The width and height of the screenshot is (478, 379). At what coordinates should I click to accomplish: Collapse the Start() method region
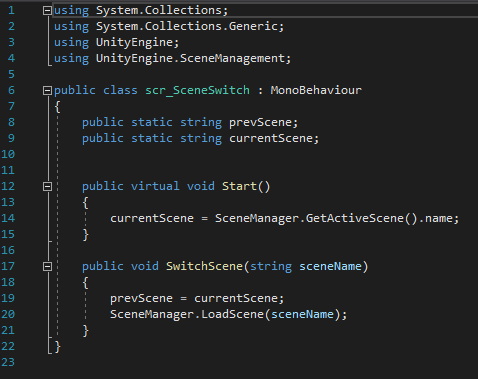click(47, 186)
